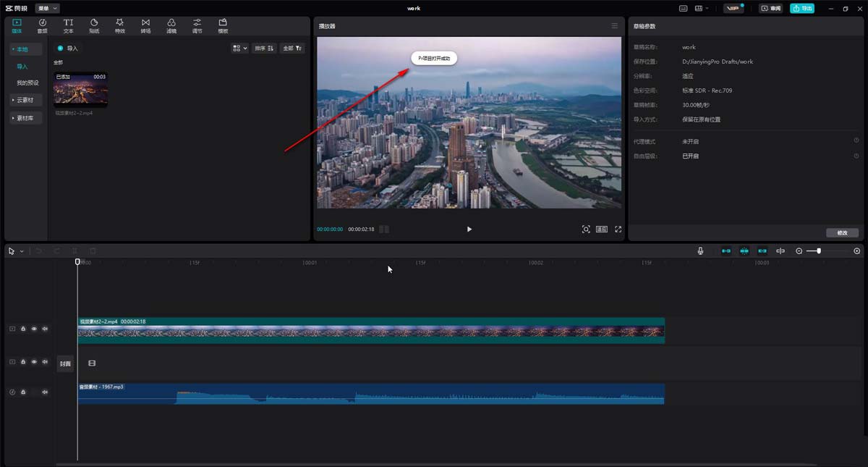Click the zoom-in timeline plus icon
868x467 pixels.
(857, 251)
